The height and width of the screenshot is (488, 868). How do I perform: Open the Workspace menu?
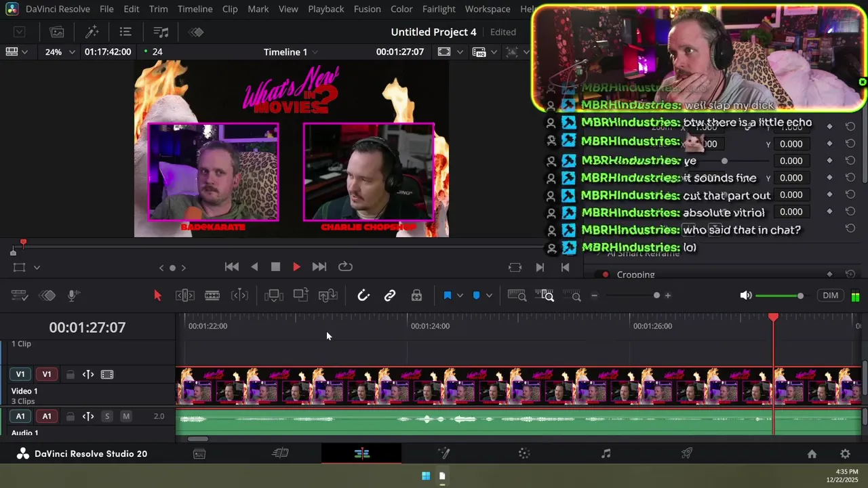488,9
